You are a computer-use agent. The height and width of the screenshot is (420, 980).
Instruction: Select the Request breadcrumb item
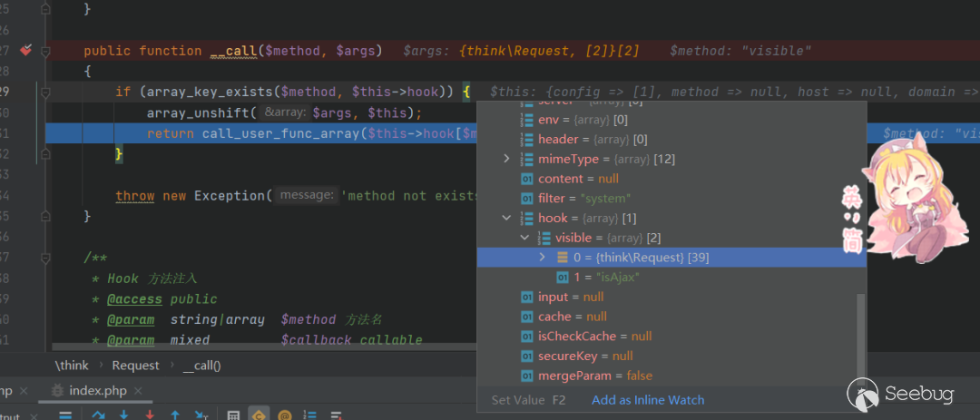134,366
